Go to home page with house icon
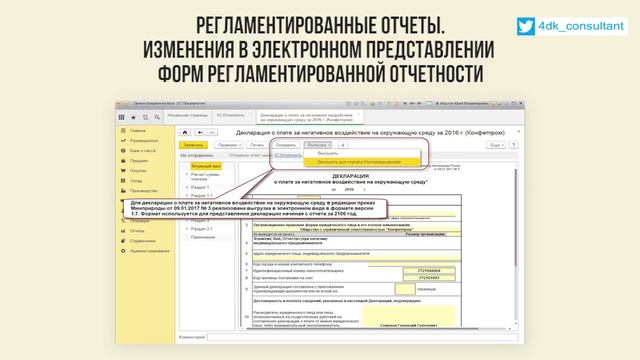 tap(185, 132)
